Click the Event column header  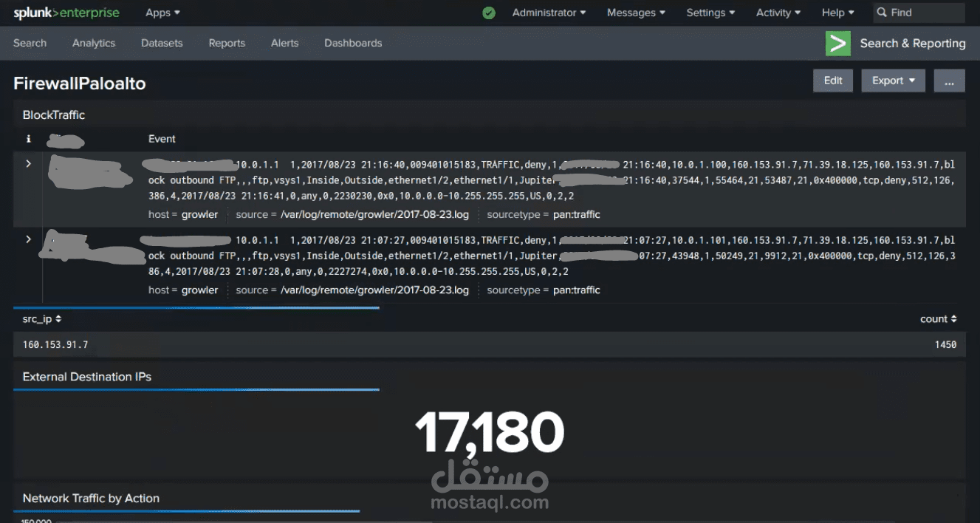click(x=162, y=139)
